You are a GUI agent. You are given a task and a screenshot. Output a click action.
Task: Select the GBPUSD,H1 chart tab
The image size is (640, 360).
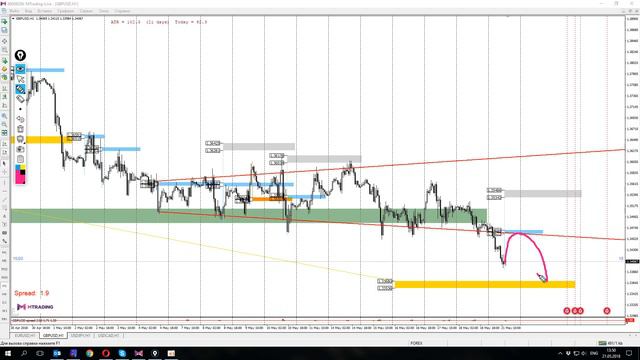point(53,336)
